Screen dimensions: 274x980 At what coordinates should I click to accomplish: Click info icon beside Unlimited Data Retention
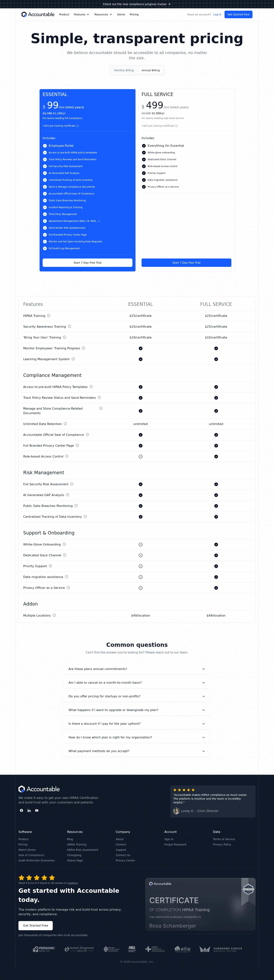pyautogui.click(x=65, y=424)
